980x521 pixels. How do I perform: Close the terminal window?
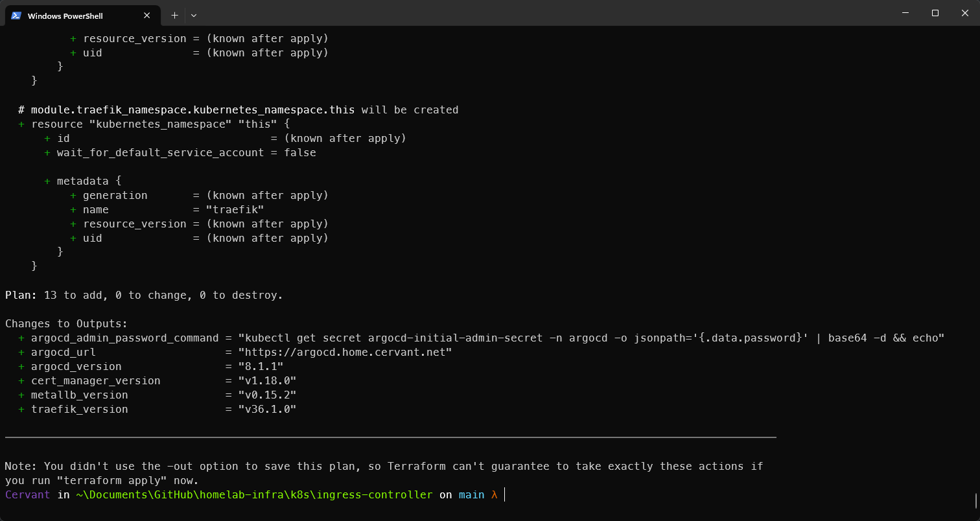click(964, 13)
